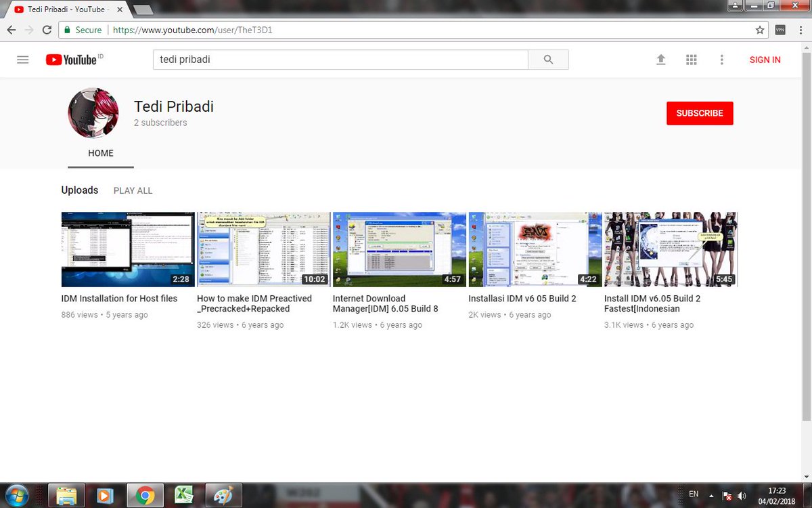Open Windows Explorer from the taskbar
Screen dimensions: 812x508
tap(66, 496)
